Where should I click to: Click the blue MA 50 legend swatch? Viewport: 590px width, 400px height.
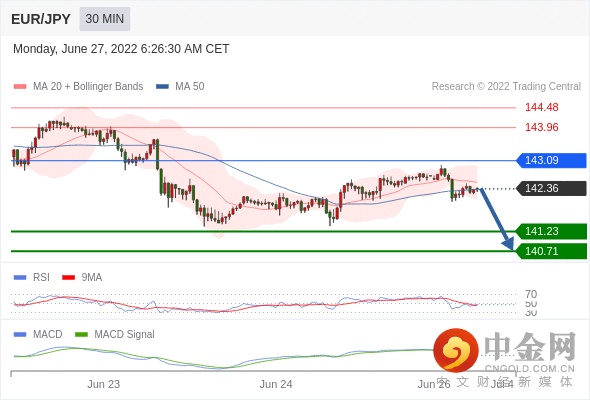162,87
